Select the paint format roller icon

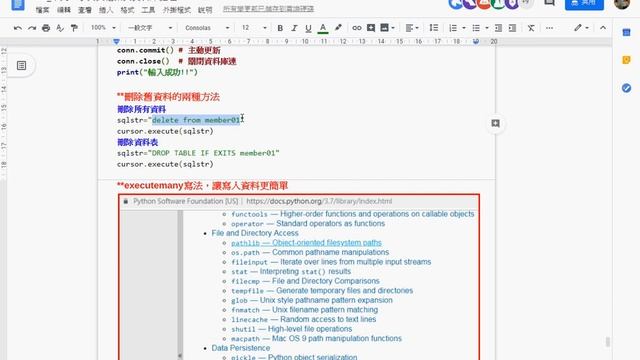coord(74,28)
